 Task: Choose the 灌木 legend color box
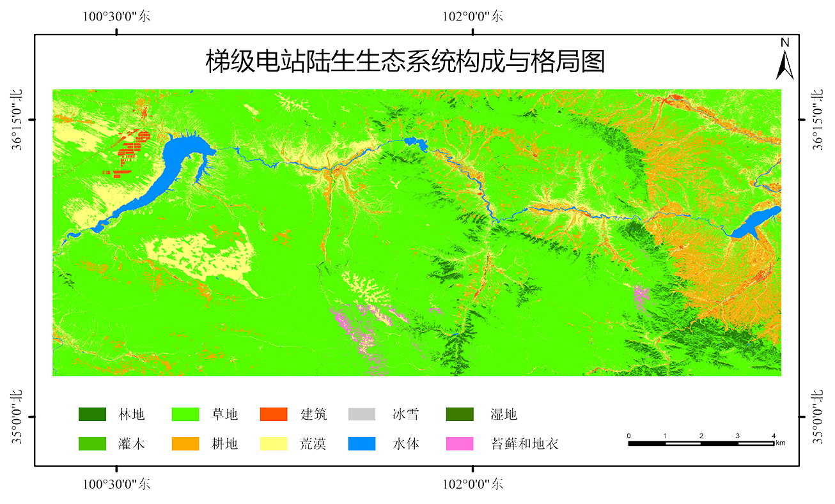(x=92, y=443)
